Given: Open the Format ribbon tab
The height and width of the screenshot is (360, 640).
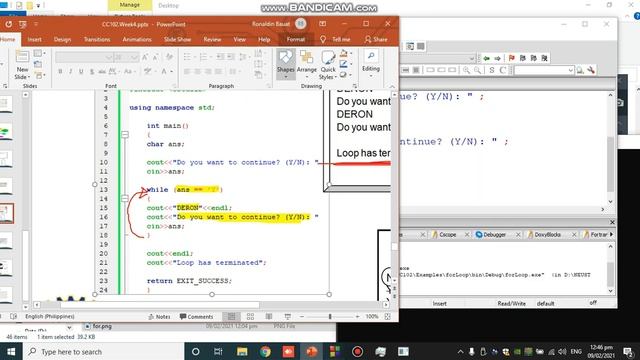Looking at the screenshot, I should point(296,39).
